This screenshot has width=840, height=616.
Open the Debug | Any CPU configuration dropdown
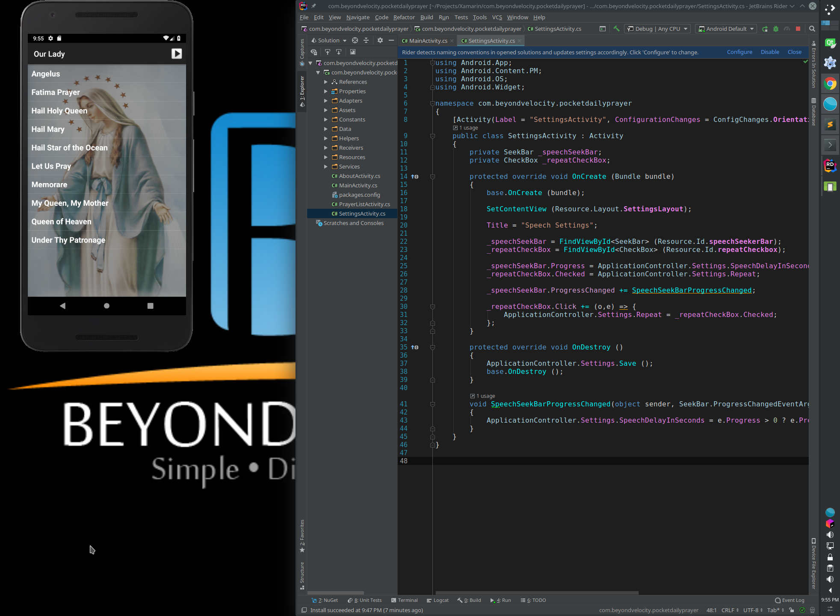(657, 29)
